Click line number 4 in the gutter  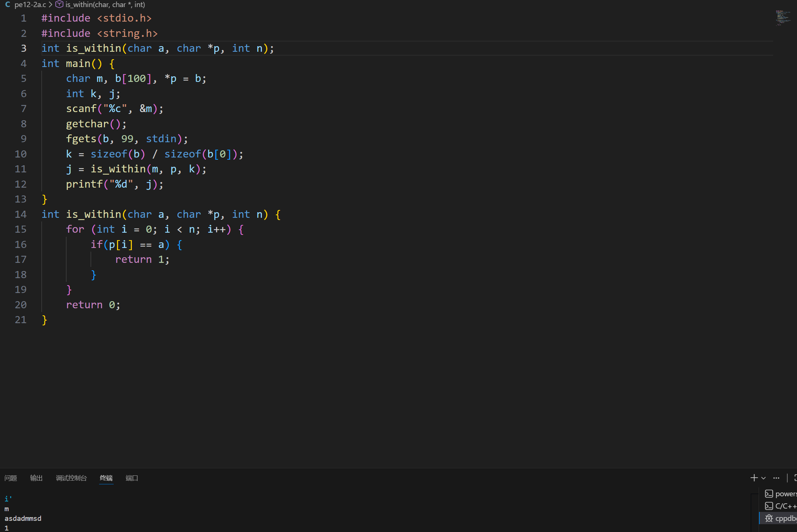pos(23,64)
